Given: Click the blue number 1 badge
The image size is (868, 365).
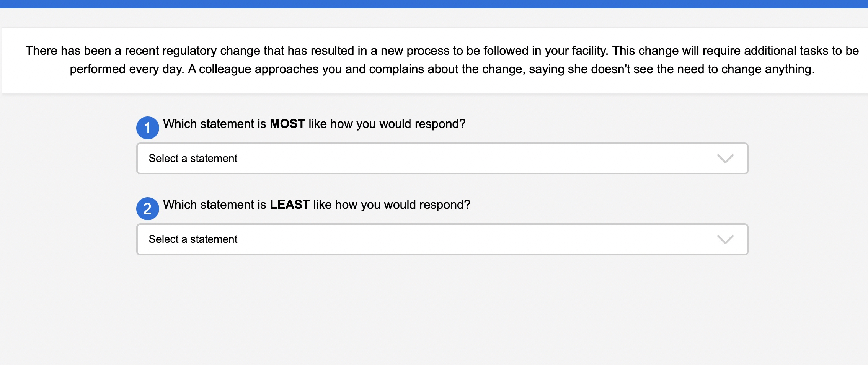Looking at the screenshot, I should pos(147,128).
